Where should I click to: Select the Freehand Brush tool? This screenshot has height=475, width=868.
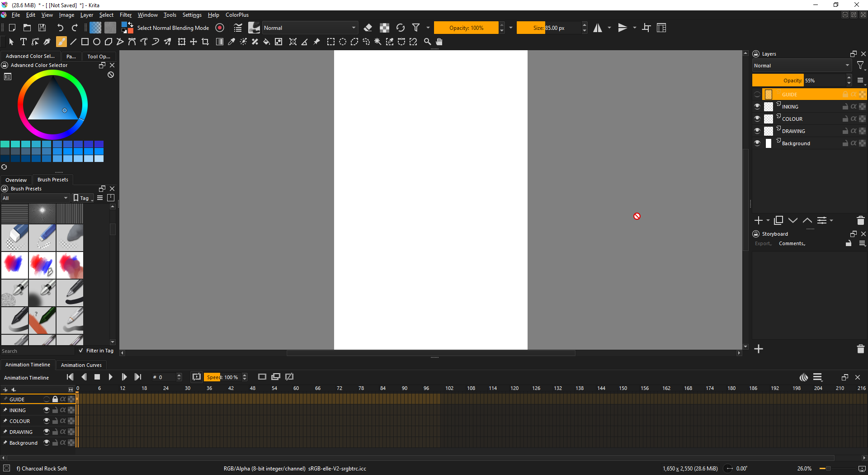pos(61,42)
